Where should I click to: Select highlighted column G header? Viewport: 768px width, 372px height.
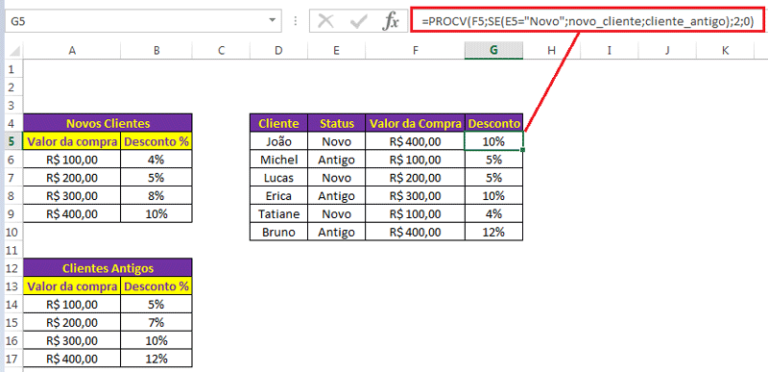[x=494, y=50]
